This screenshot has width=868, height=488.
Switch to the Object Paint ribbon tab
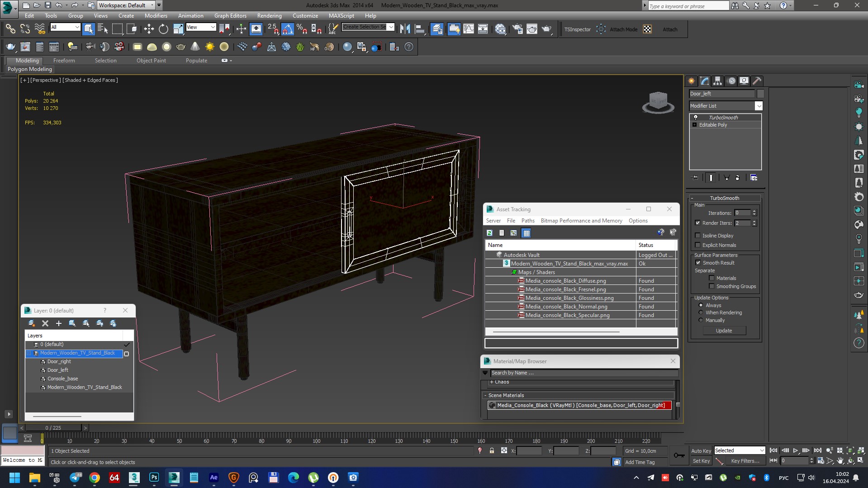tap(151, 61)
